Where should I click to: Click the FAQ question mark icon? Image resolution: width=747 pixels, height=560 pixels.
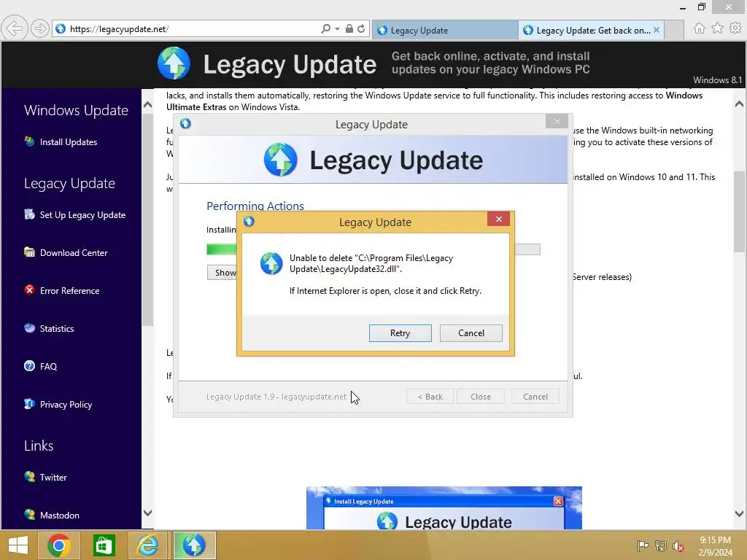click(x=29, y=366)
